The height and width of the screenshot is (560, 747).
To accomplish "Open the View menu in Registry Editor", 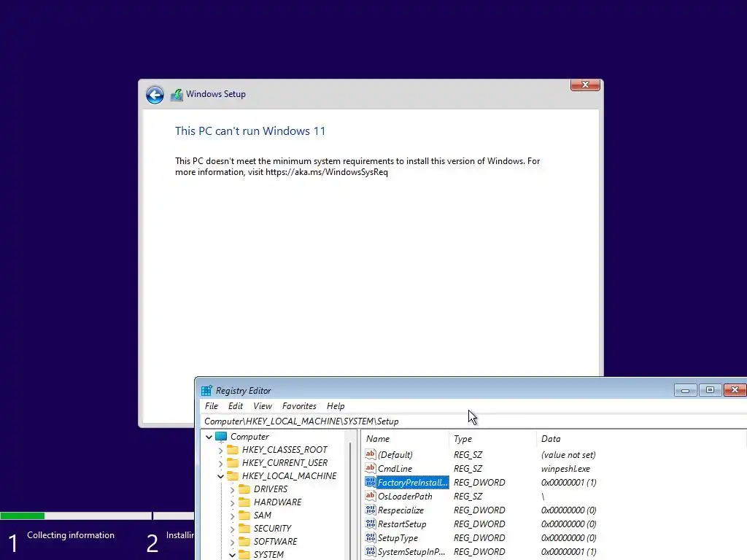I will (263, 406).
